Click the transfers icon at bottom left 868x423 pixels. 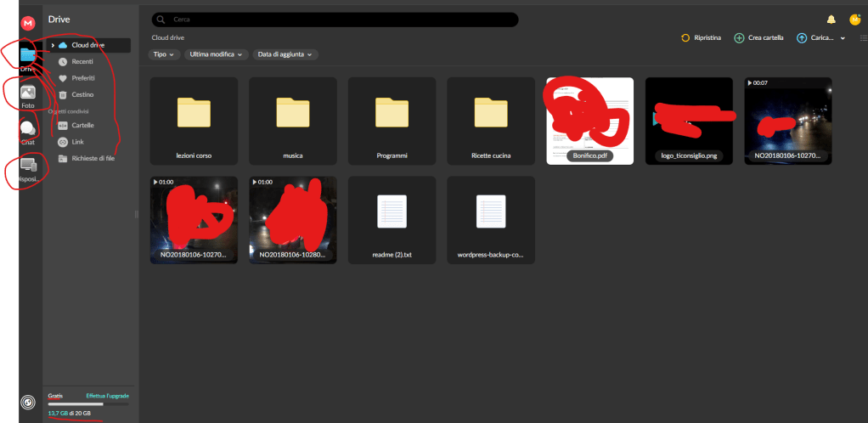(27, 401)
